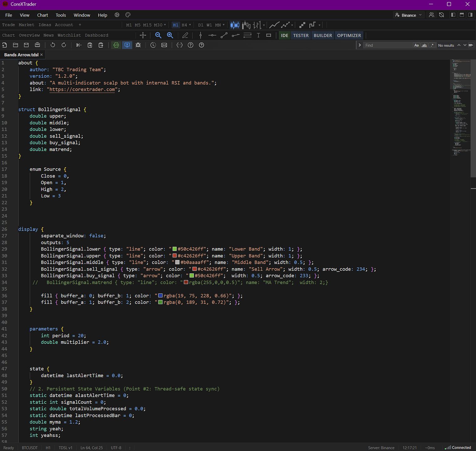Screen dimensions: 476x451
Task: Click the redo arrow icon
Action: (x=64, y=45)
